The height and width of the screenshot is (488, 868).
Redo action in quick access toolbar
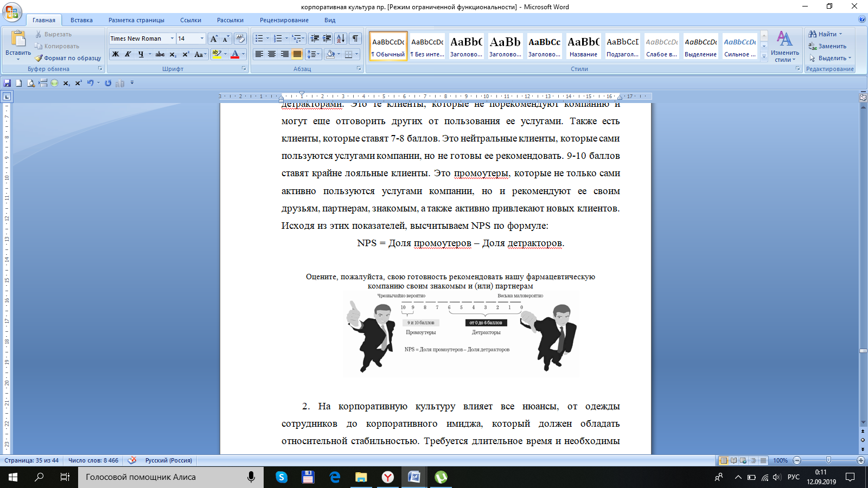(108, 83)
